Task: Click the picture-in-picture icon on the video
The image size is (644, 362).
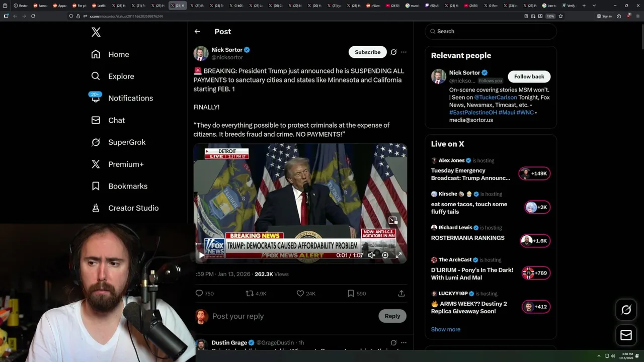Action: pos(393,220)
